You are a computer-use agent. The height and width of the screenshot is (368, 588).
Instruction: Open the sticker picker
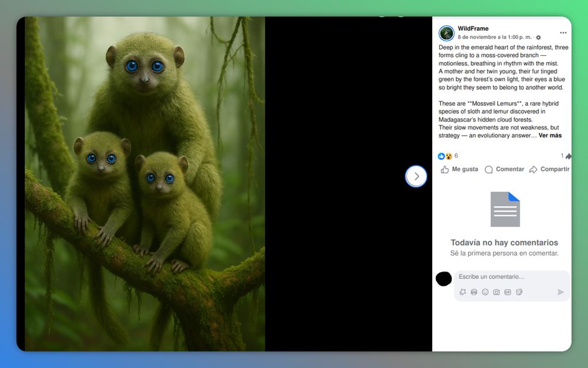[x=519, y=292]
